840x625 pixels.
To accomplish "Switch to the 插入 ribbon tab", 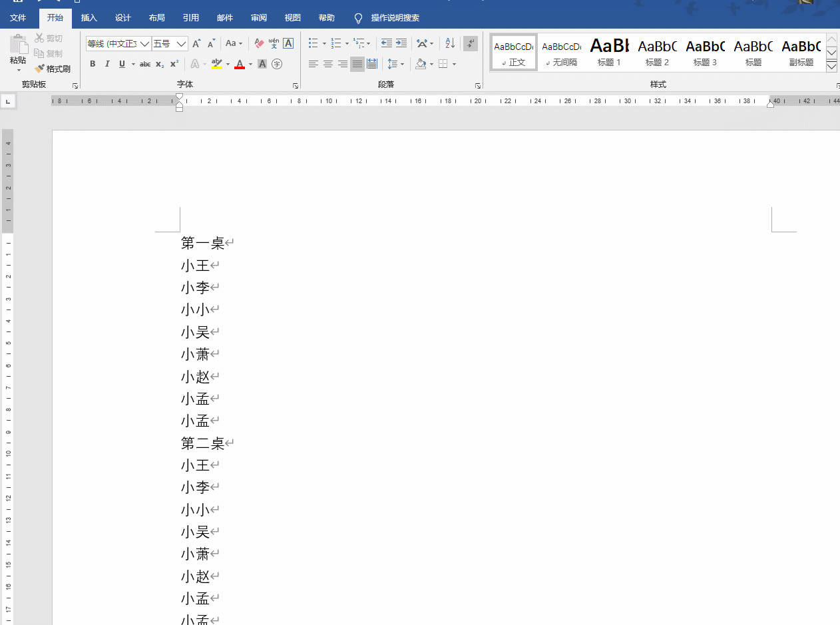I will coord(89,18).
